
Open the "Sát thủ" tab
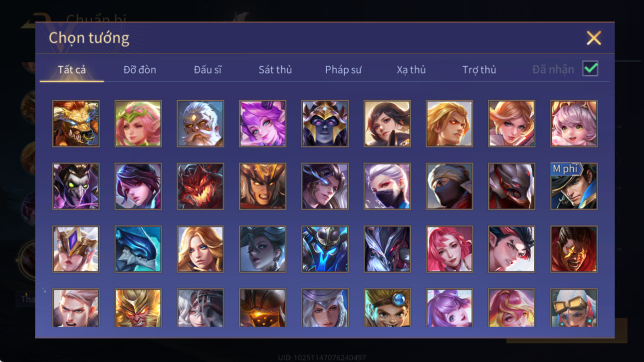pyautogui.click(x=275, y=70)
